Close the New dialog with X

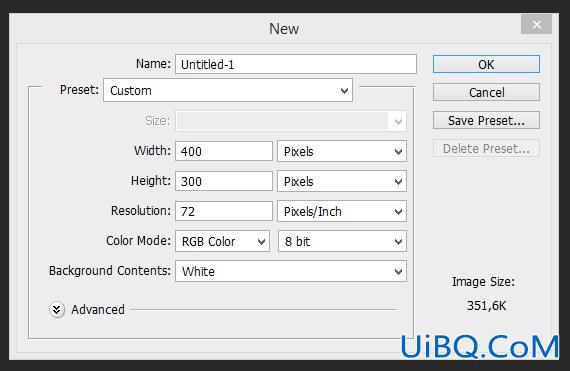536,24
